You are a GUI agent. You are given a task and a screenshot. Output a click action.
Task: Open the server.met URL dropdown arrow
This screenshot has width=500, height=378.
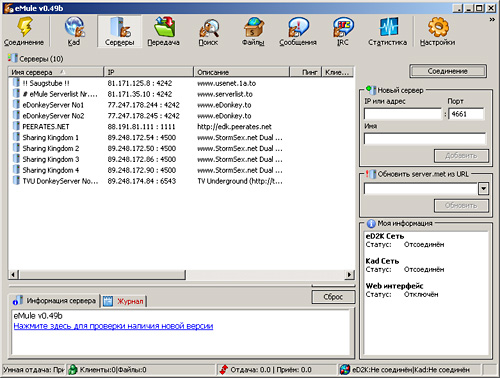[483, 189]
